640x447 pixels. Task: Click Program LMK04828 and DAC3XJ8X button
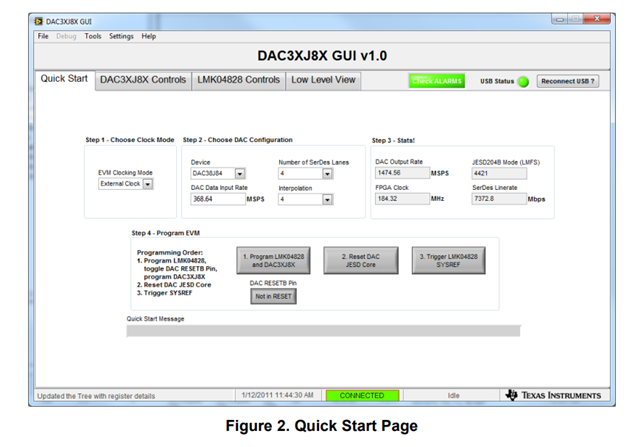[273, 260]
